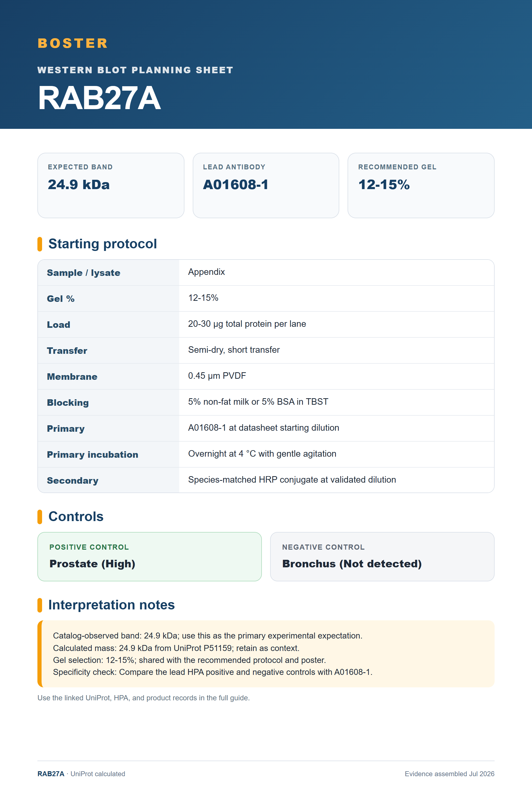Click the Primary incubation row label
Viewport: 532px width, 798px height.
pos(92,455)
